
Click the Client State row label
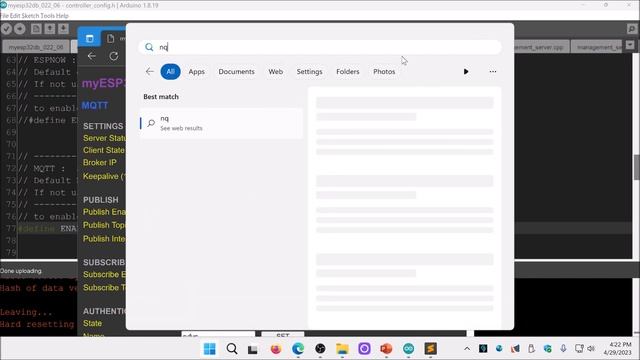tap(104, 150)
